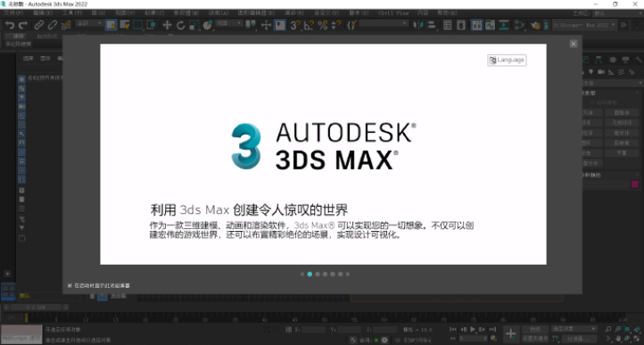The image size is (644, 345).
Task: Toggle the Ribbon display toolbar button
Action: (x=476, y=26)
